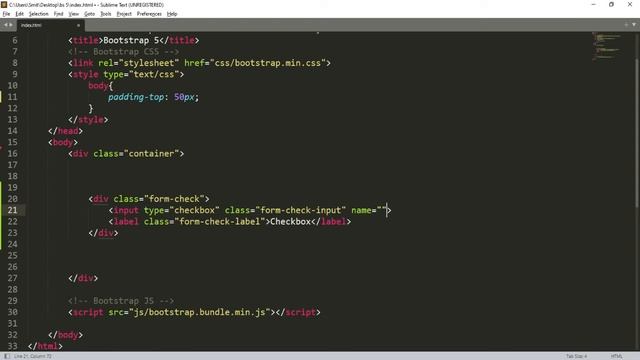Open the Help menu
Image resolution: width=640 pixels, height=360 pixels.
click(172, 14)
